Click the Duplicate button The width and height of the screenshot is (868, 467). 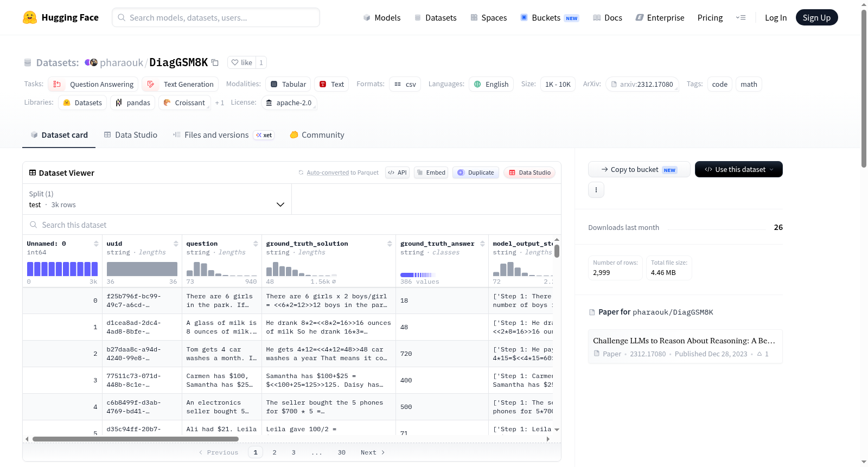pos(475,172)
